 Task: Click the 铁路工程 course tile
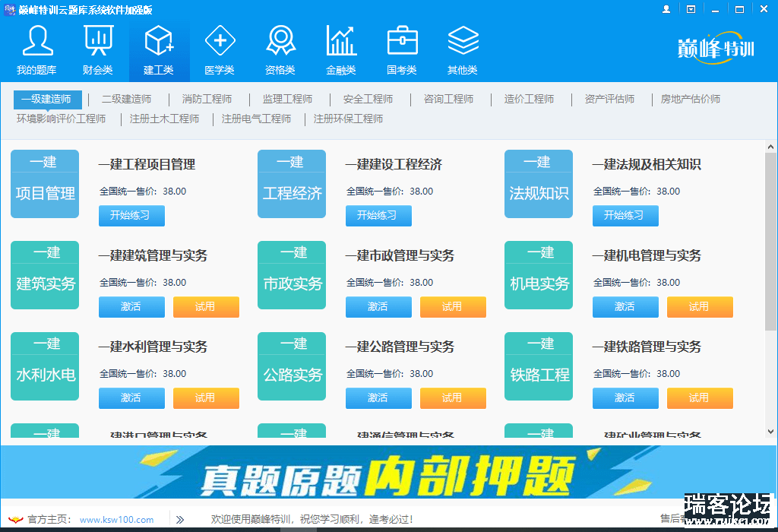(x=539, y=366)
